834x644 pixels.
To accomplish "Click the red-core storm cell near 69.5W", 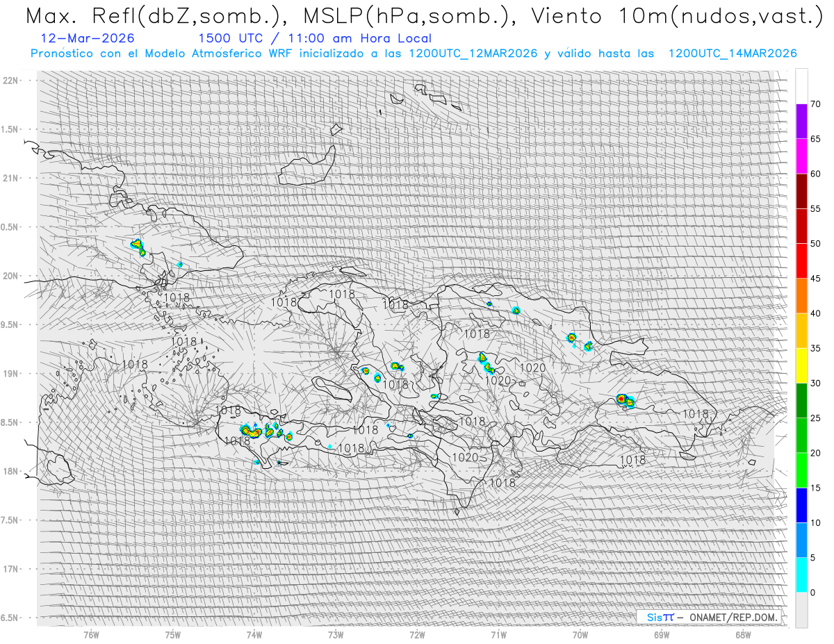I will pyautogui.click(x=622, y=399).
